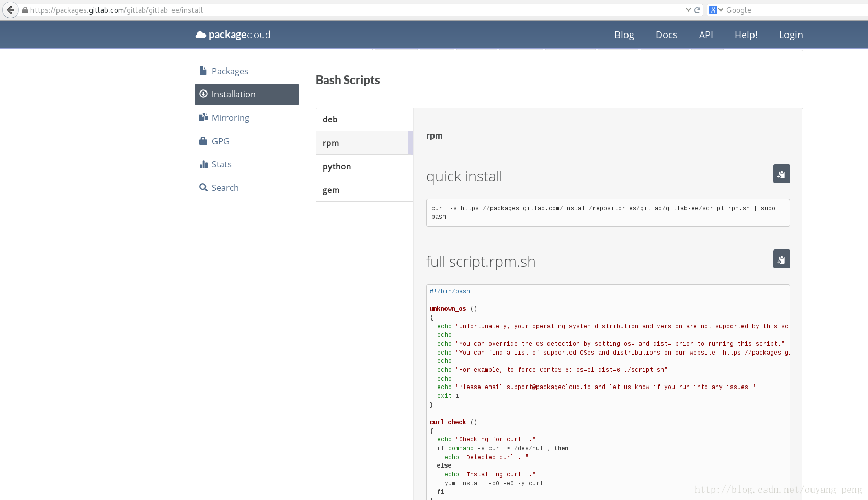Click the padlock icon in address bar
868x500 pixels.
[25, 10]
